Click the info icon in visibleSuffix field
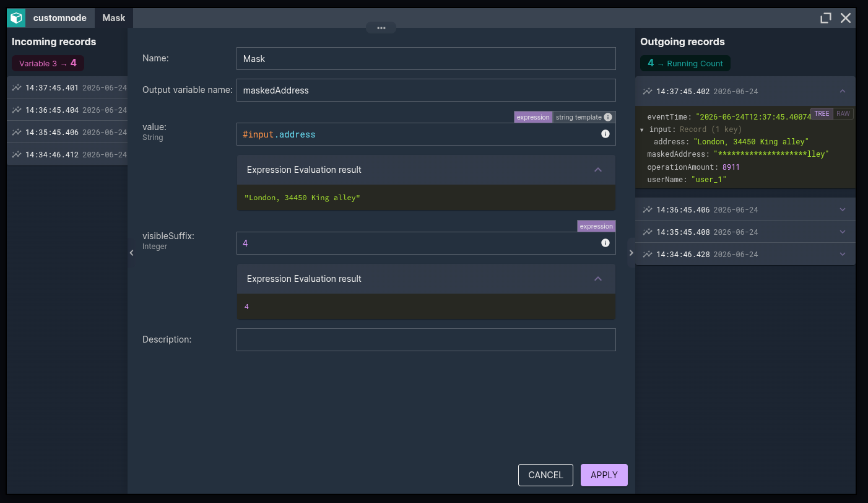Image resolution: width=868 pixels, height=503 pixels. pos(605,243)
